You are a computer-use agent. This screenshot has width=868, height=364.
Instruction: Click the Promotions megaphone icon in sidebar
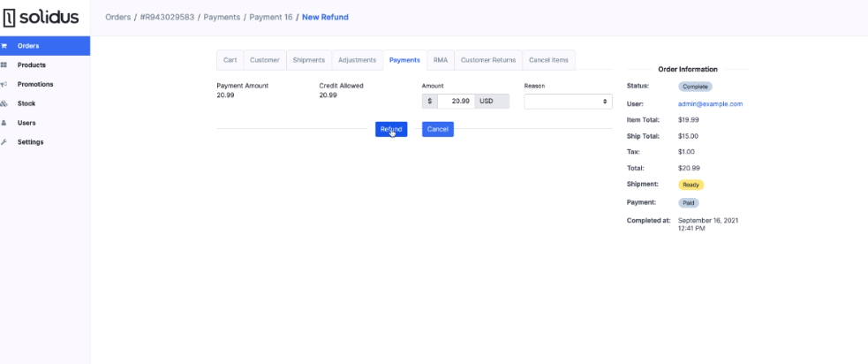click(x=4, y=84)
